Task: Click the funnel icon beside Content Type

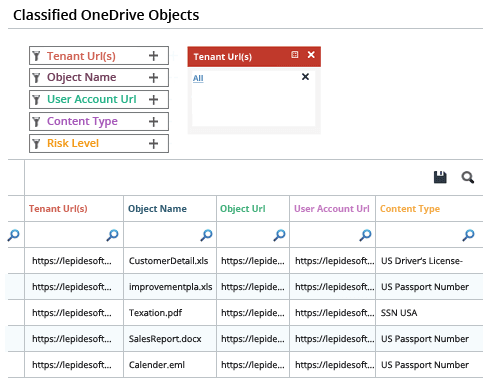Action: (x=36, y=122)
